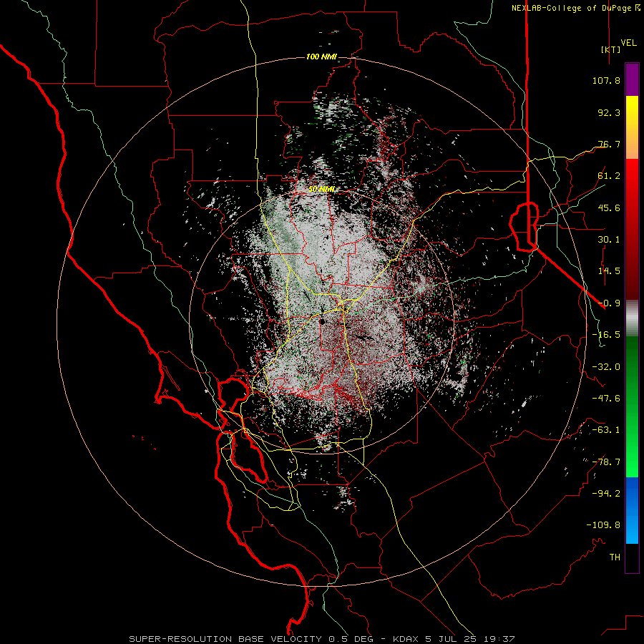Select the dark blue segment near -94.2
644x644 pixels.
pos(632,495)
